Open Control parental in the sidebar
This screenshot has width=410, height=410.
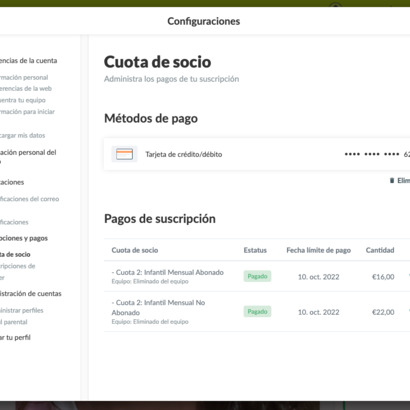14,322
